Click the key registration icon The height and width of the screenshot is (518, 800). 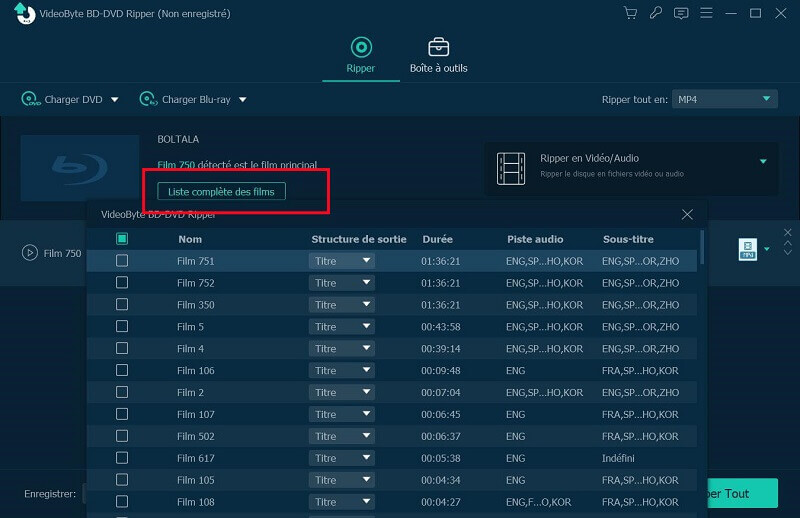point(656,13)
